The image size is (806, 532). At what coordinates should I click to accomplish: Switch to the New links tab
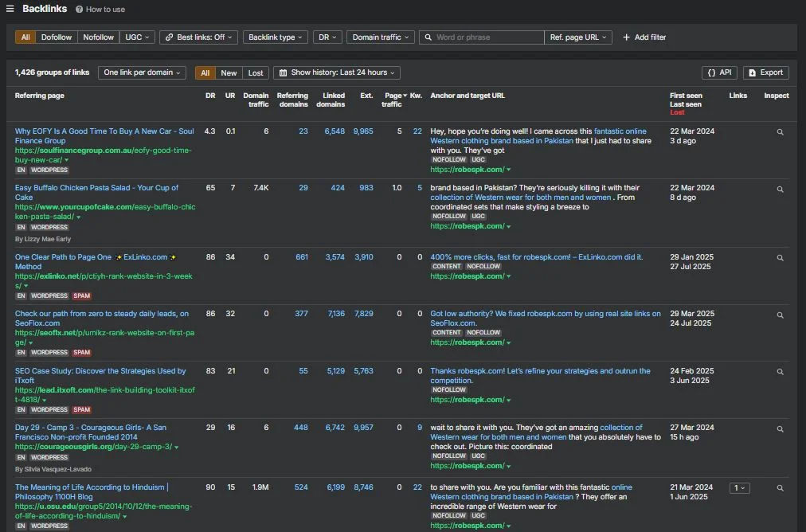pyautogui.click(x=229, y=72)
